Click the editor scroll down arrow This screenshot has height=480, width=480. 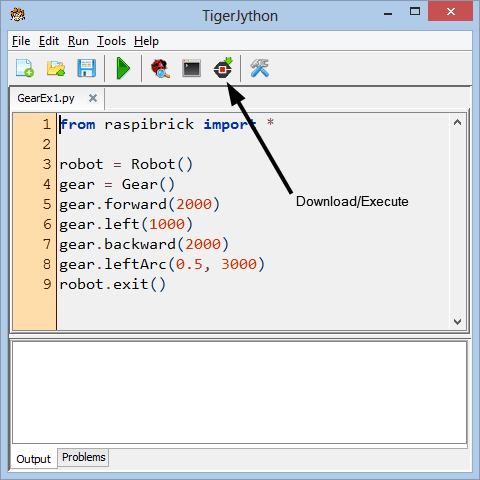457,322
